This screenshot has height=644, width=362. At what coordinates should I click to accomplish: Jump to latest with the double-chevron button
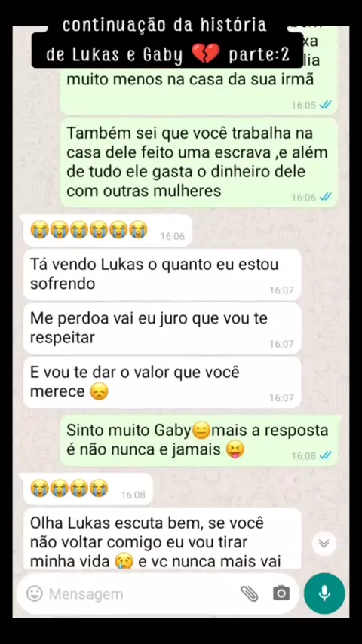(324, 544)
